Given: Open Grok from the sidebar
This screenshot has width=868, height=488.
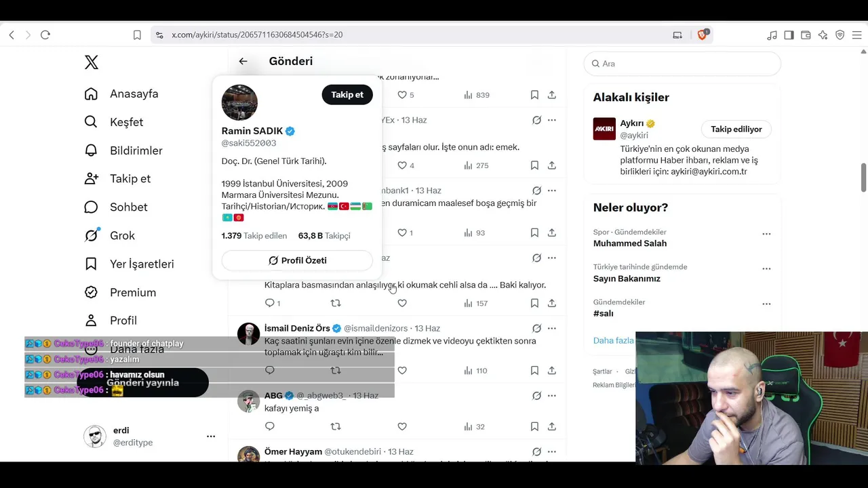Looking at the screenshot, I should point(110,235).
